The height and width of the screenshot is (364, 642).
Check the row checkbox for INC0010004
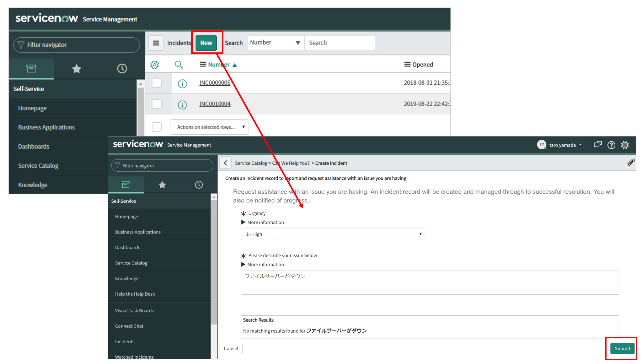pos(157,104)
